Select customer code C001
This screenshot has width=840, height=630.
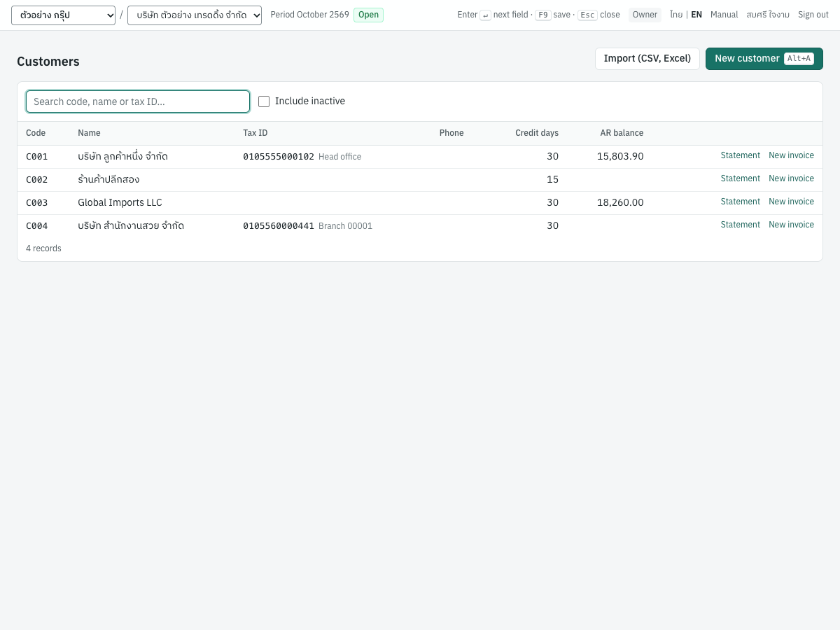(37, 157)
